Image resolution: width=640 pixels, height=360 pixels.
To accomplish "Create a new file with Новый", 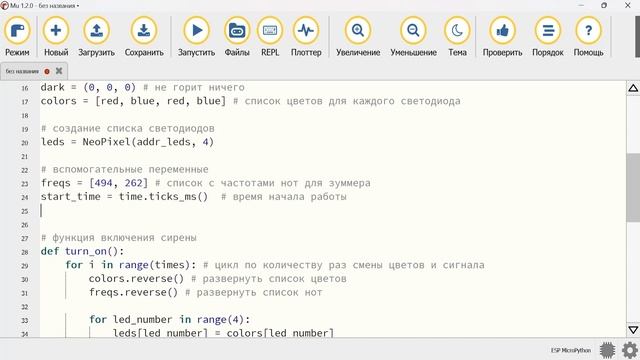I will (x=56, y=36).
